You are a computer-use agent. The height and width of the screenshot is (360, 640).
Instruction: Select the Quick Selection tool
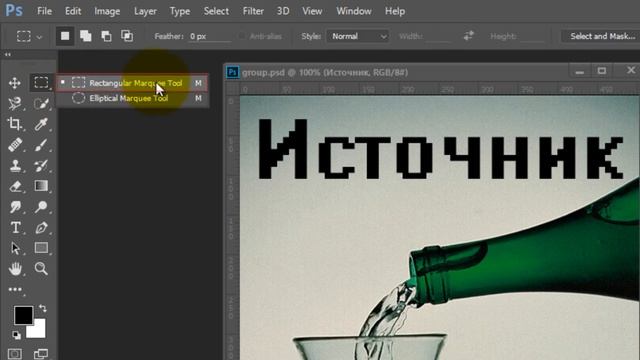pyautogui.click(x=41, y=104)
